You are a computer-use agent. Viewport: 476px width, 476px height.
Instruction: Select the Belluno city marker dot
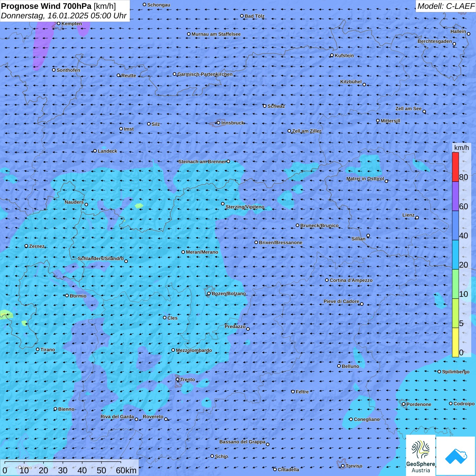click(x=339, y=366)
